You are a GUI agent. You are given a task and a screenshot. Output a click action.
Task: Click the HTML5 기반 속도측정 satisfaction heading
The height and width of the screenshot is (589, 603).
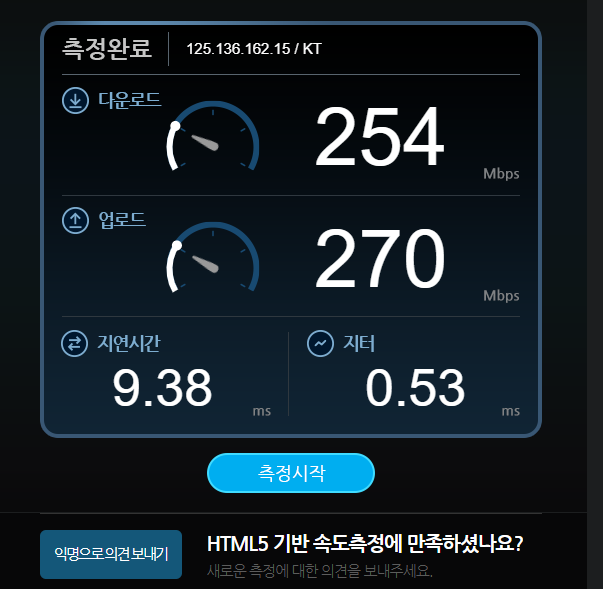[x=365, y=544]
